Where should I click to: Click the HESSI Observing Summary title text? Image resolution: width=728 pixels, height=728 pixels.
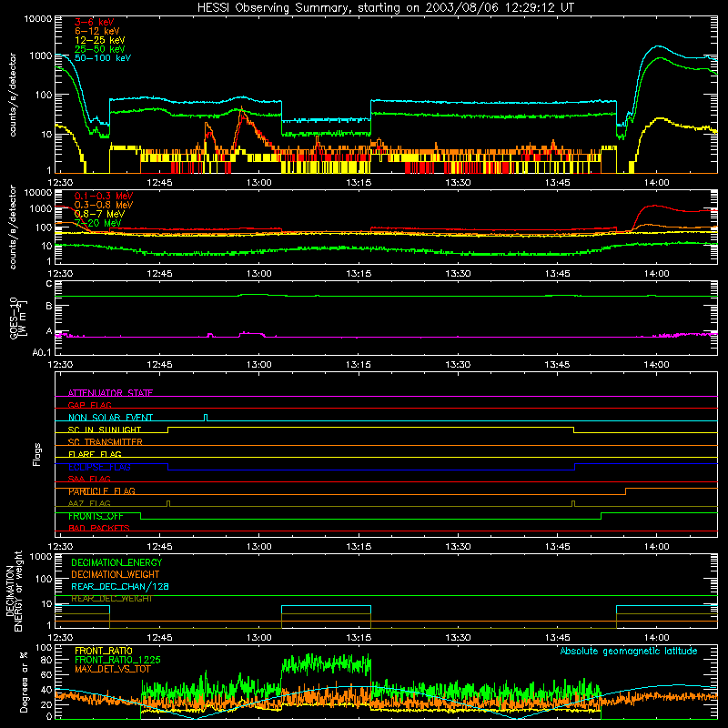(x=385, y=8)
